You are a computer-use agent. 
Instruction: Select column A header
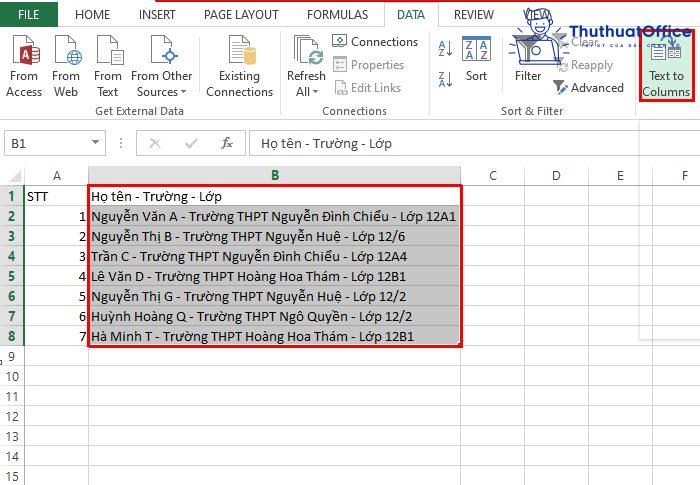57,176
